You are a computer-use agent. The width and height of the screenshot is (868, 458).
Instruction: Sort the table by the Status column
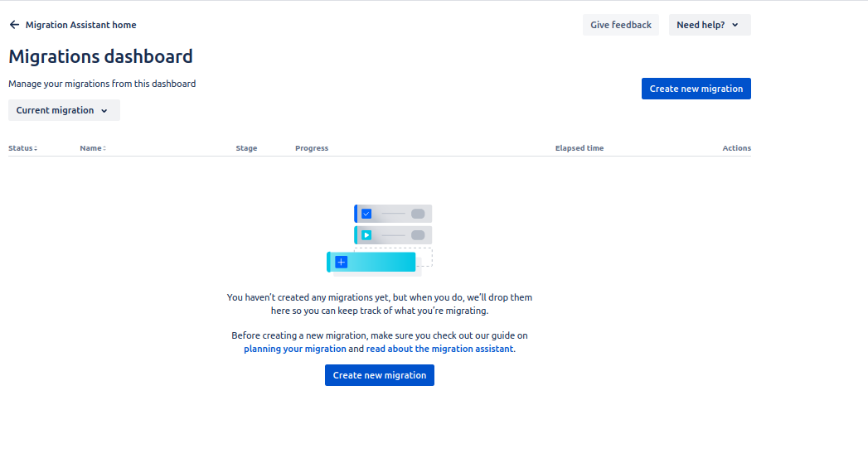[23, 148]
